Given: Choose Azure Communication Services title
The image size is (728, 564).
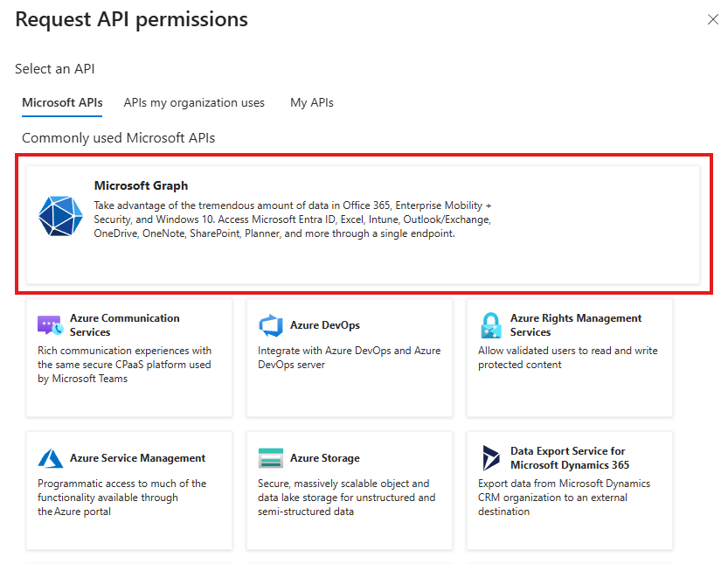Looking at the screenshot, I should 124,325.
